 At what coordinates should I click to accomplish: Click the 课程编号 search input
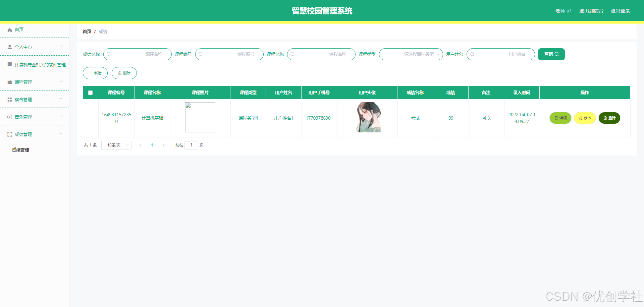[229, 54]
